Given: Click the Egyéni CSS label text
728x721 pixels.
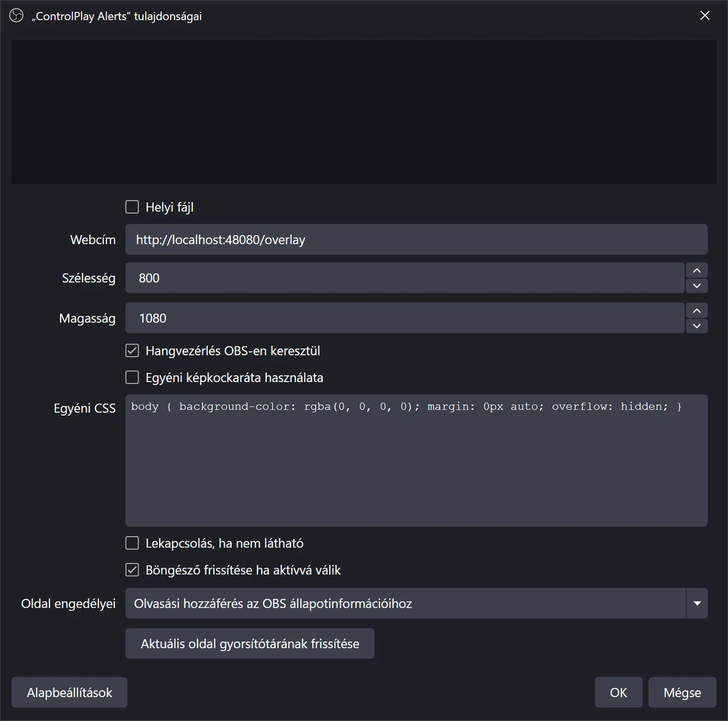Looking at the screenshot, I should point(85,408).
